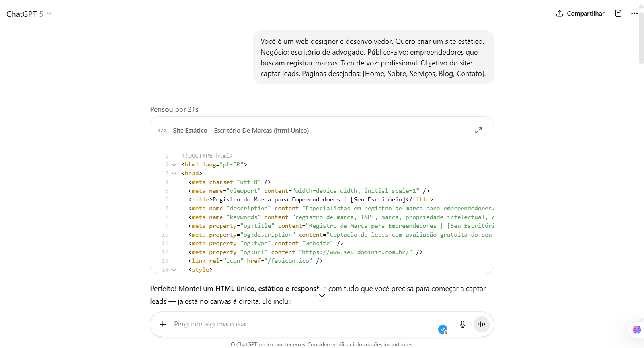Click the 'O ChatGPT pode cometer erros' disclaimer text
Image resolution: width=644 pixels, height=348 pixels.
coord(322,344)
